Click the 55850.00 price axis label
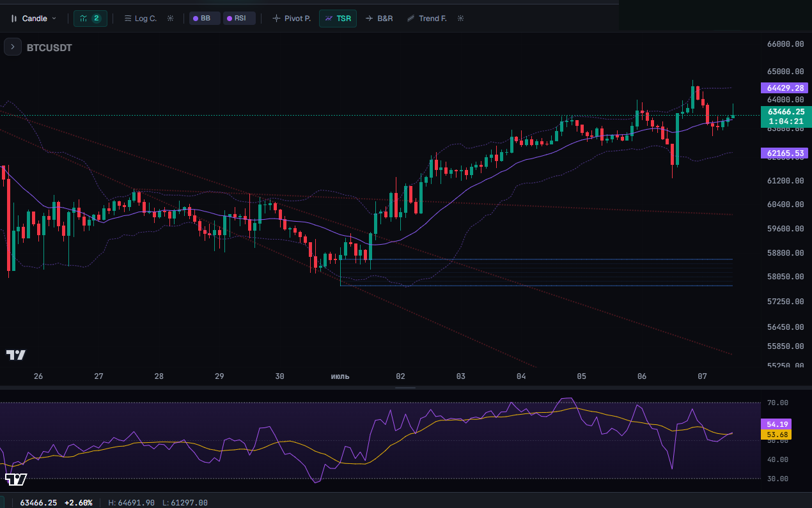 point(785,346)
